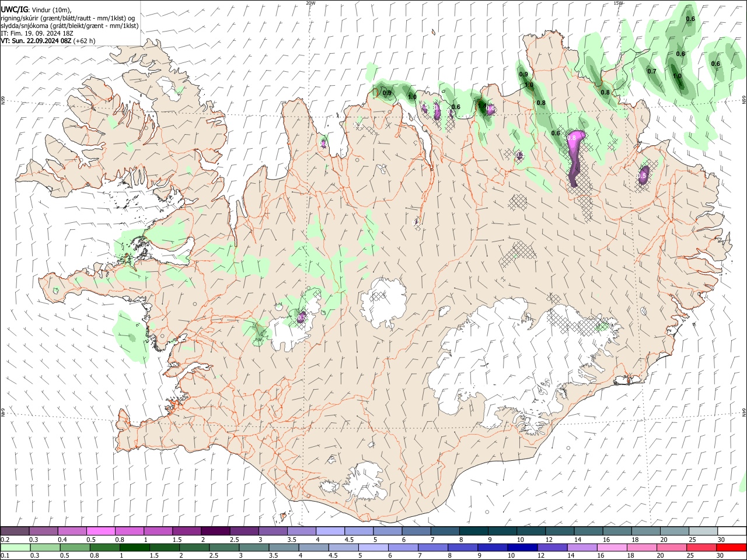The image size is (747, 560).
Task: Click the '0.1' label in lower legend row
Action: (5, 556)
